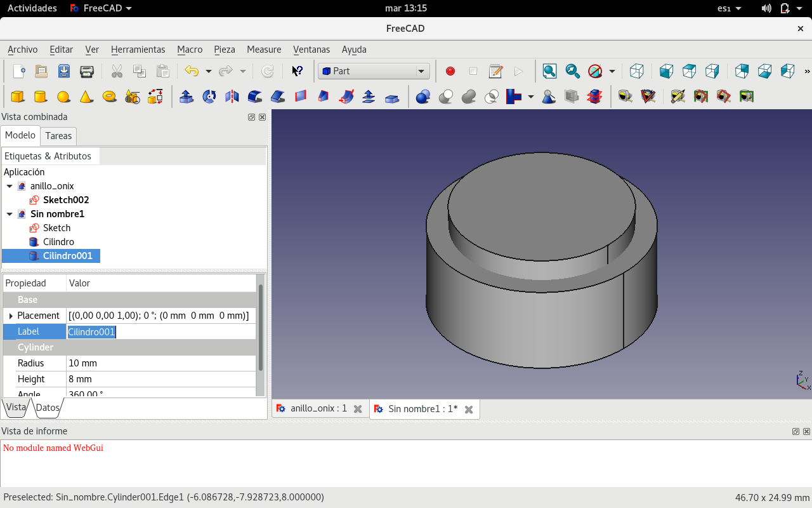Viewport: 812px width, 508px height.
Task: Click the property panel vertical scrollbar
Action: tap(260, 327)
